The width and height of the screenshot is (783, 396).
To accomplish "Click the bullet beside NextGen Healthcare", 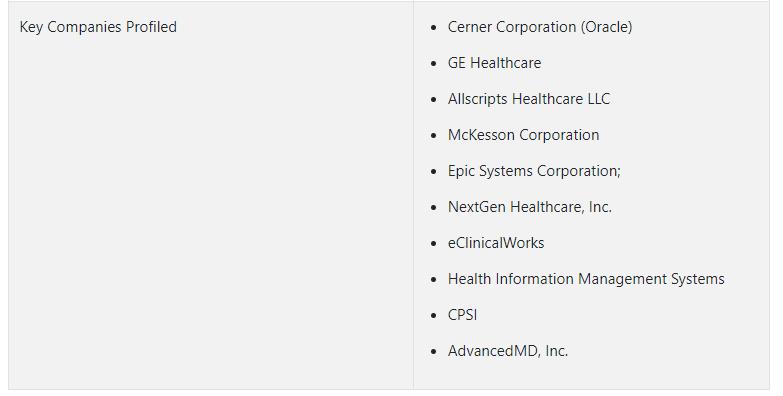I will [433, 207].
